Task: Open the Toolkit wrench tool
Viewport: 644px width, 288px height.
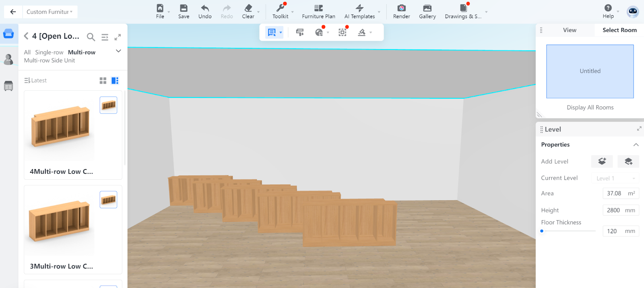Action: [280, 8]
